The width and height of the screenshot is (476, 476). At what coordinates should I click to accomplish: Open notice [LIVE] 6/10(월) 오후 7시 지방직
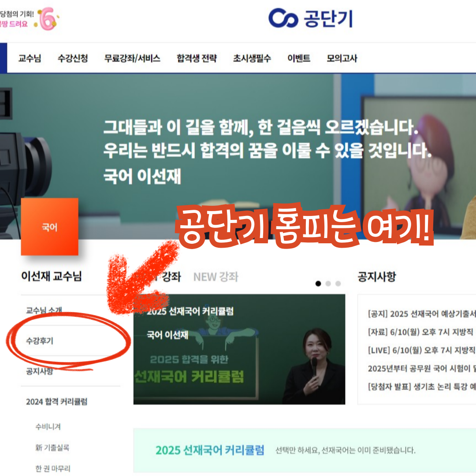coord(422,350)
